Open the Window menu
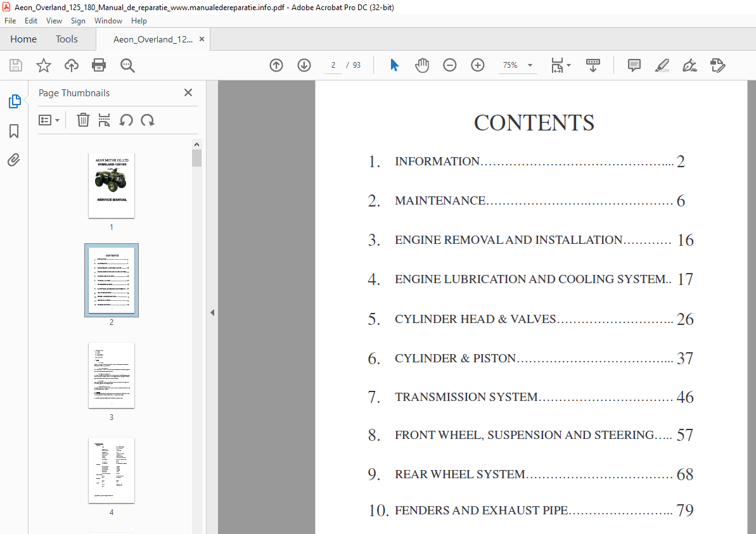The width and height of the screenshot is (756, 534). tap(108, 21)
